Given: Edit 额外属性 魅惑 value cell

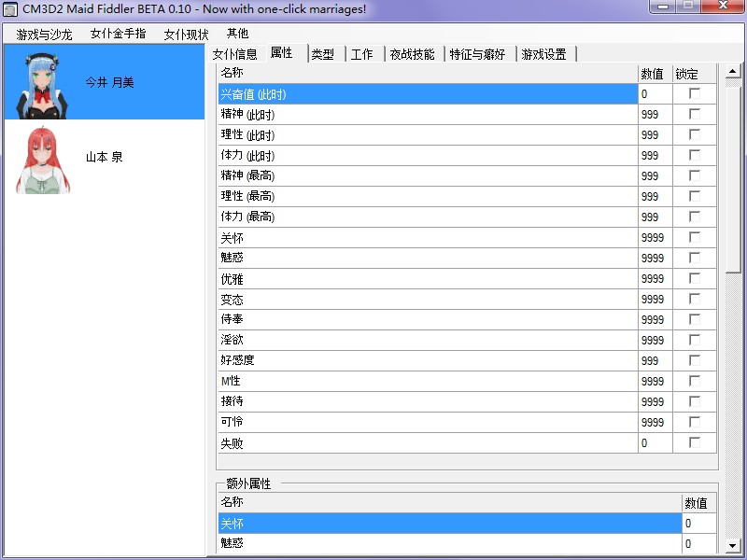Looking at the screenshot, I should 698,543.
